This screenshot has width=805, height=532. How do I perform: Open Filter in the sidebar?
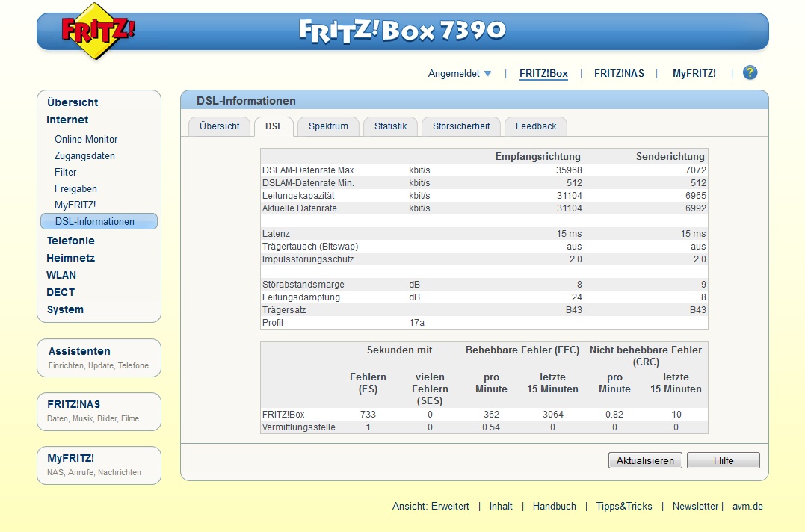coord(65,172)
